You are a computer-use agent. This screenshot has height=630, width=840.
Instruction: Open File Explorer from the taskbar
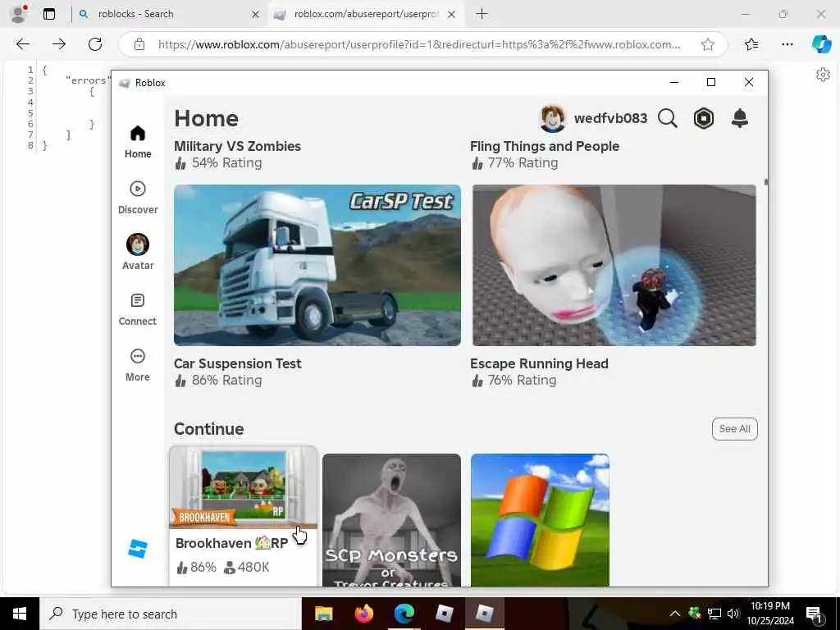[x=323, y=614]
